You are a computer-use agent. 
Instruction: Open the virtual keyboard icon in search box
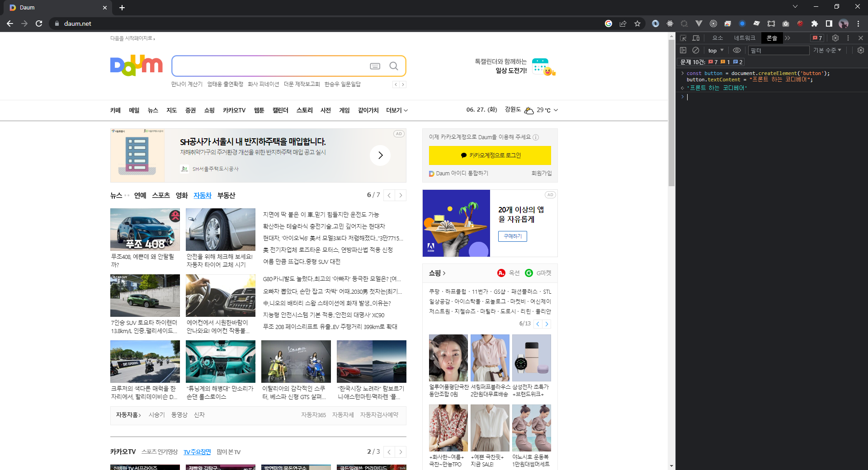point(375,66)
